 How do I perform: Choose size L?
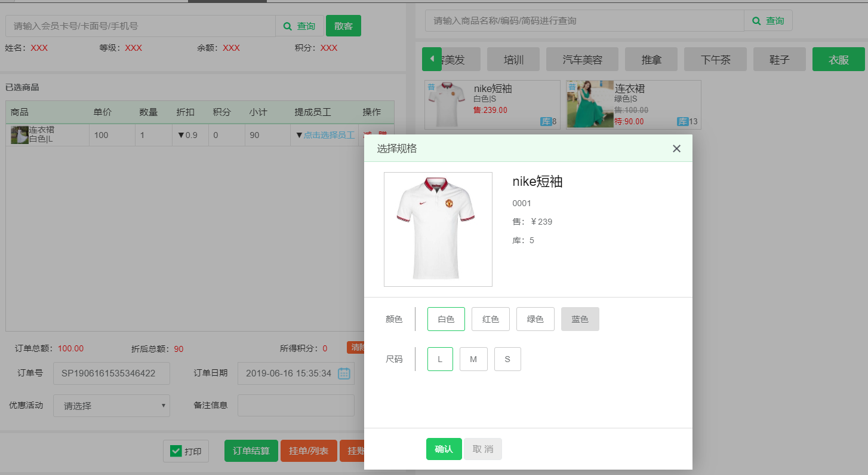point(440,359)
